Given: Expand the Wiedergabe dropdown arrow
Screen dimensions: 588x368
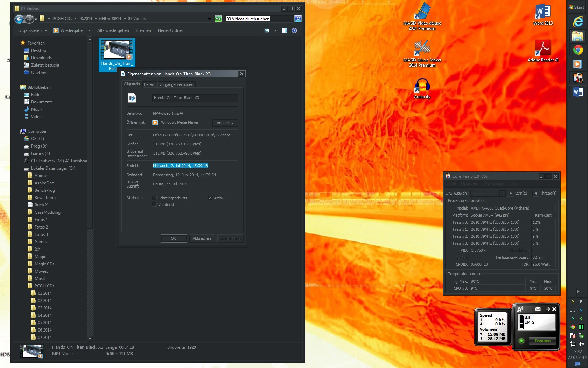Looking at the screenshot, I should point(89,30).
